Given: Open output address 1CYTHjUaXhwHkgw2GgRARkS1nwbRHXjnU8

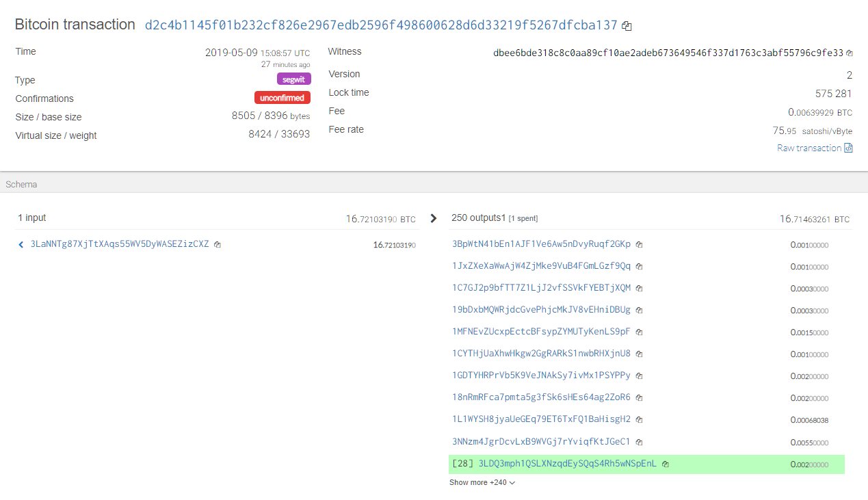Looking at the screenshot, I should click(x=541, y=354).
